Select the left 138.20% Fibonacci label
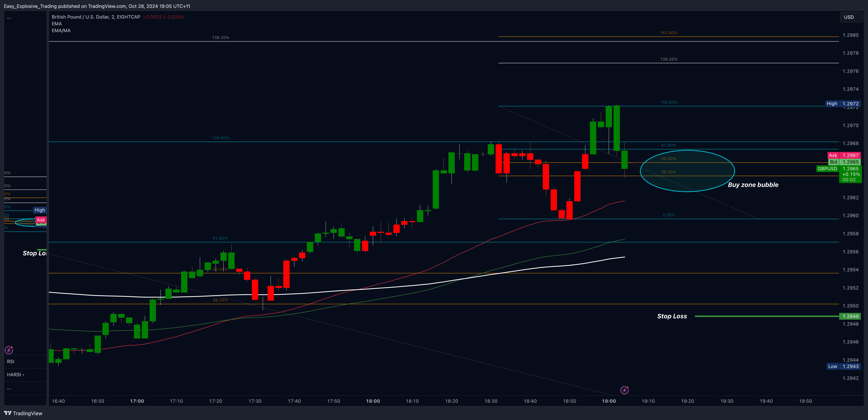This screenshot has height=420, width=868. click(x=220, y=37)
